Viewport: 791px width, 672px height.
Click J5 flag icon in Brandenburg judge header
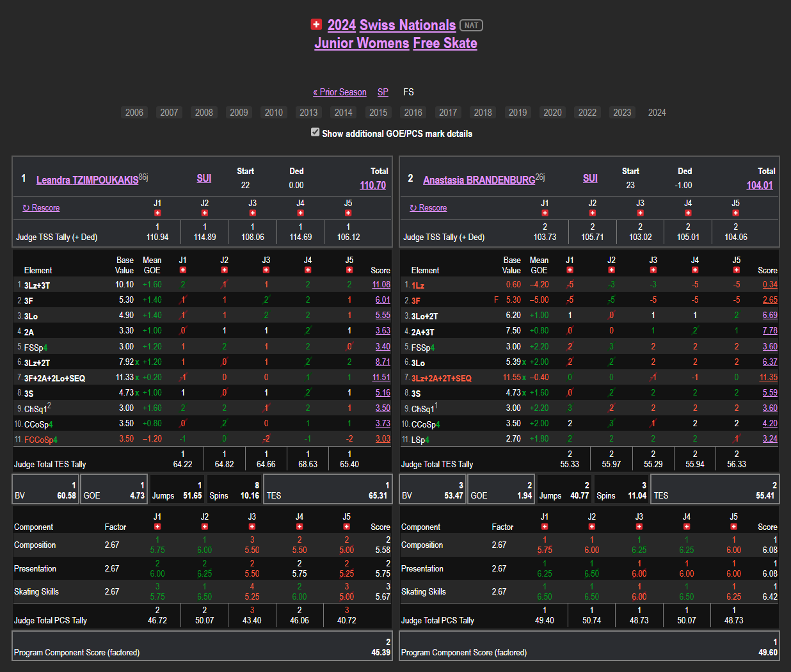[x=736, y=212]
